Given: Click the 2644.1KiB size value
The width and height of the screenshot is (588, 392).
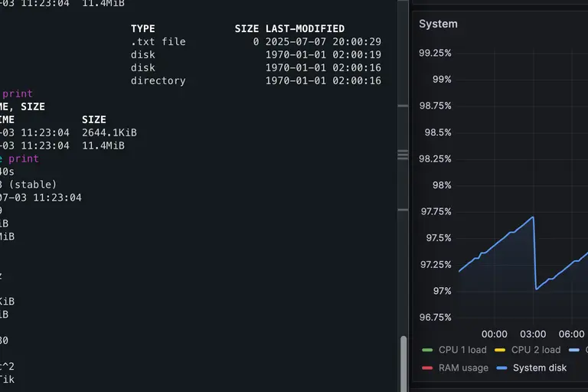Looking at the screenshot, I should 109,132.
